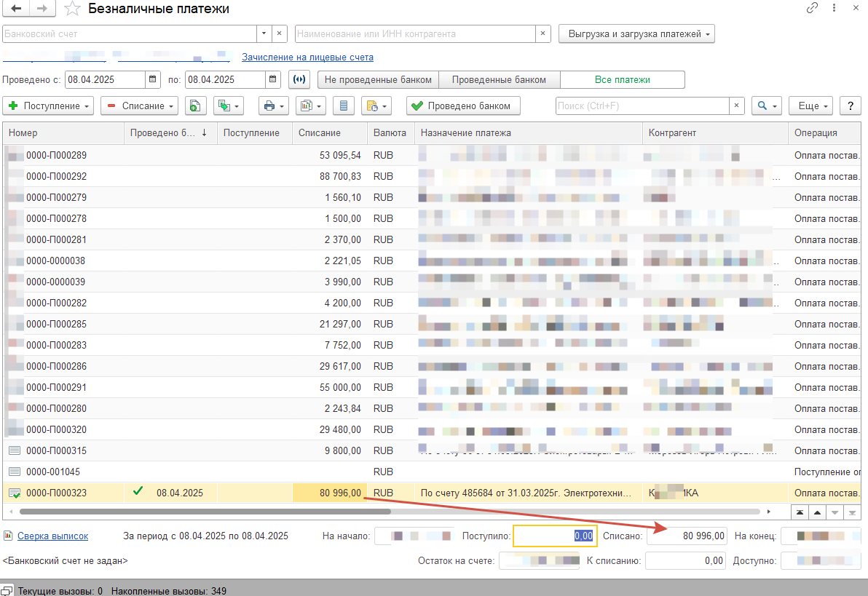Open the reports dropdown menu

pos(310,106)
